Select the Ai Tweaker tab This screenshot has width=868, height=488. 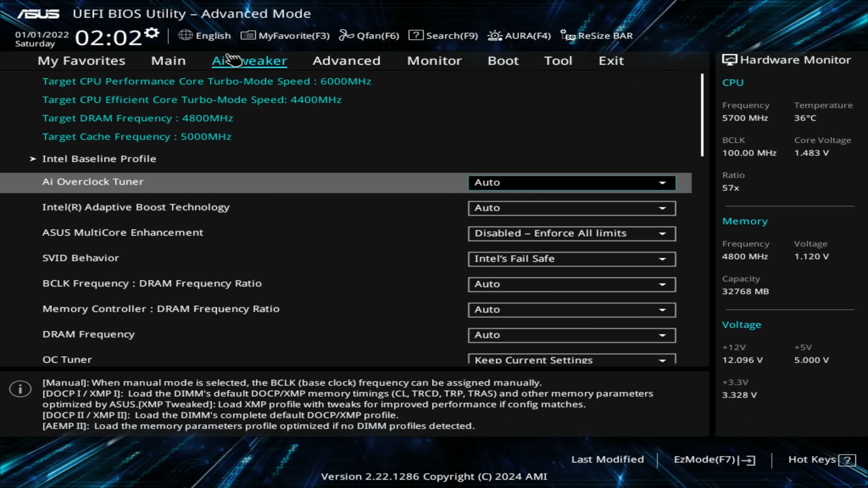pos(250,61)
